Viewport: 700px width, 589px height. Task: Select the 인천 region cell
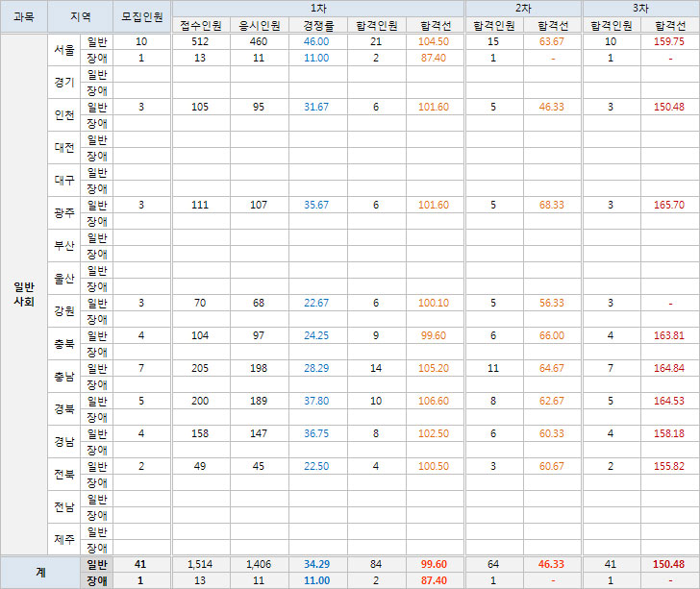click(64, 114)
